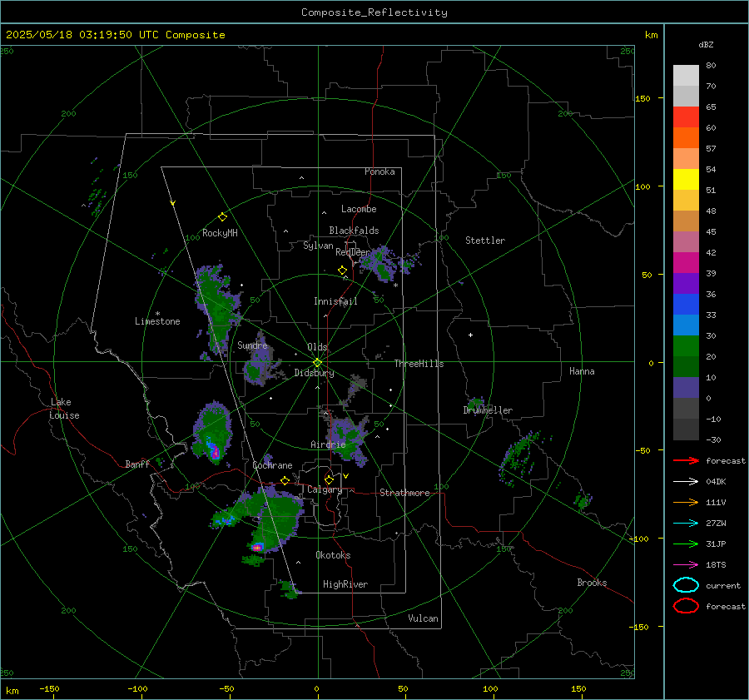This screenshot has width=749, height=700.
Task: Select the Sylvan map label
Action: 318,246
